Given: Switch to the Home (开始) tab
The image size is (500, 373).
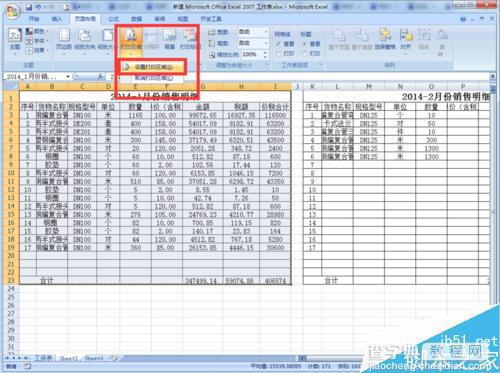Looking at the screenshot, I should pyautogui.click(x=34, y=19).
